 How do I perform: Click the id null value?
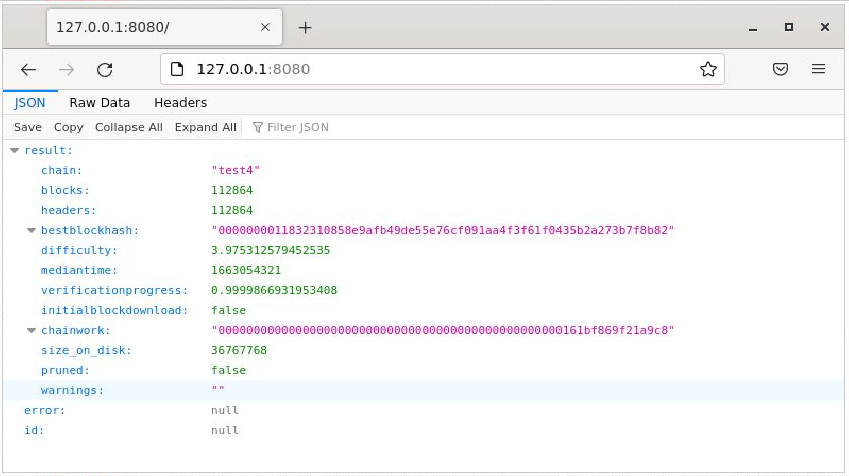click(x=225, y=431)
